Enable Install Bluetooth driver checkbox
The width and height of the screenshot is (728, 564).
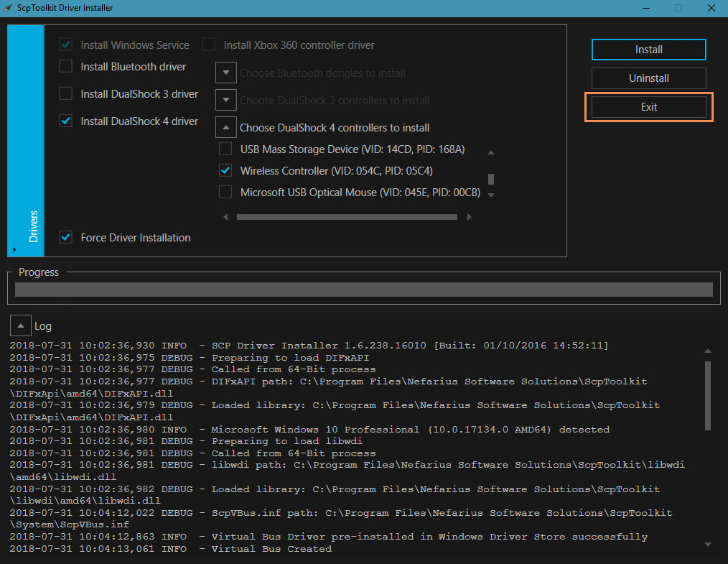(66, 67)
